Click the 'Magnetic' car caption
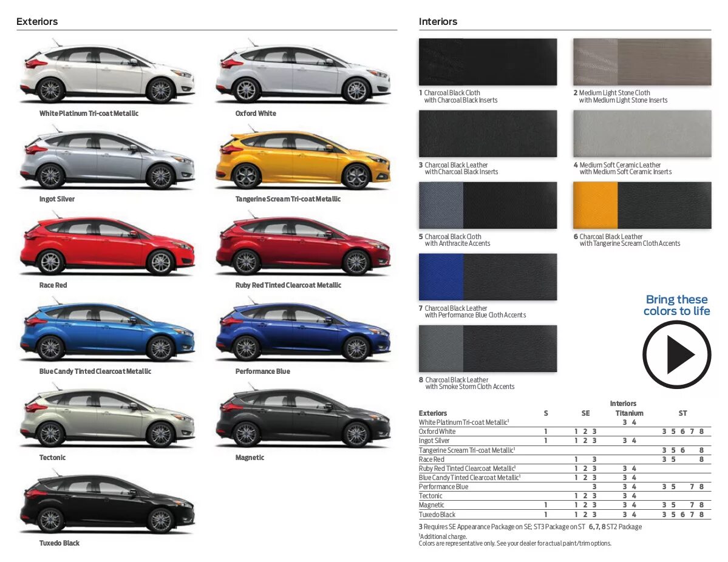This screenshot has width=728, height=562. (250, 458)
